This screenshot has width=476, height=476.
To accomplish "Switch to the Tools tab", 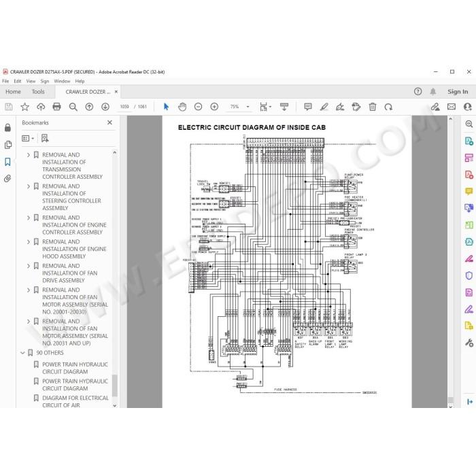I will pyautogui.click(x=38, y=92).
